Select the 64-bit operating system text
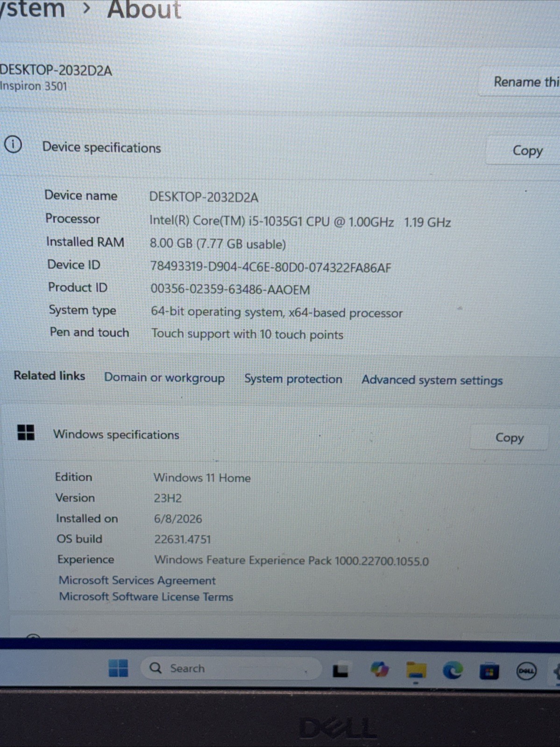This screenshot has height=747, width=560. (x=277, y=312)
